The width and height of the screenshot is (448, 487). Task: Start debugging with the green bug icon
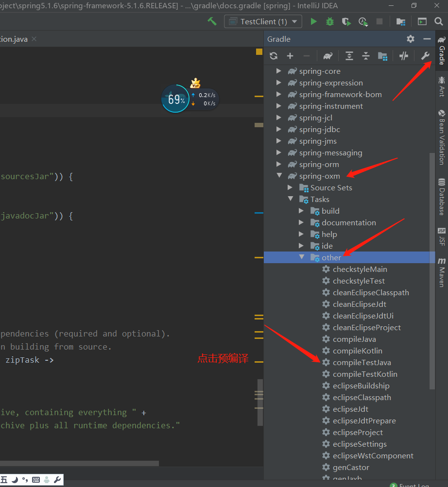[x=329, y=21]
